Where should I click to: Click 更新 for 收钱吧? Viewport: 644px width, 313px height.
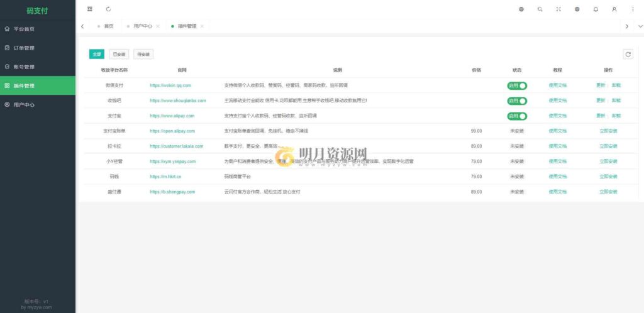pyautogui.click(x=601, y=101)
